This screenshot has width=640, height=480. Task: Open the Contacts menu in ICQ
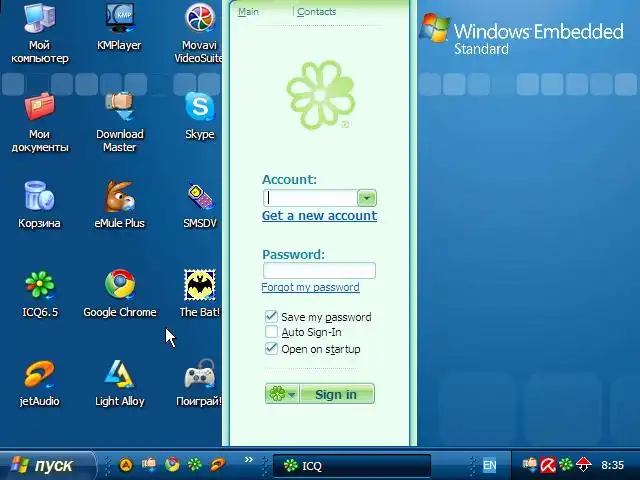[316, 12]
